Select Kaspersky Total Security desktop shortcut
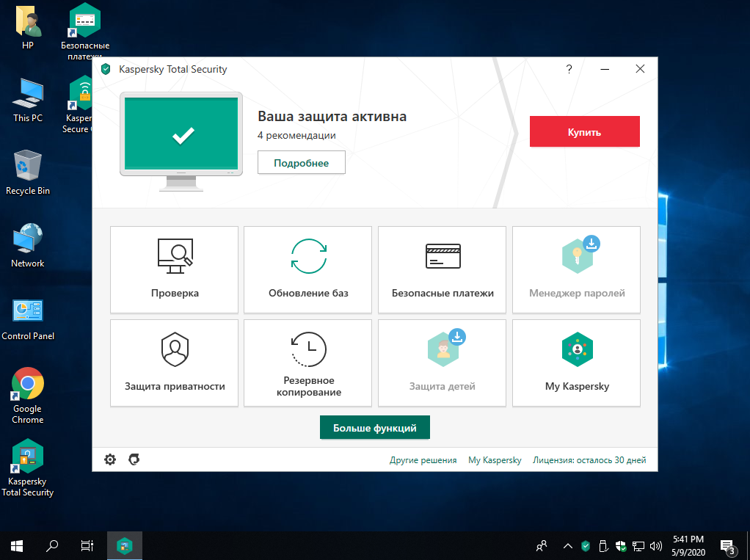This screenshot has width=750, height=560. pos(28,468)
